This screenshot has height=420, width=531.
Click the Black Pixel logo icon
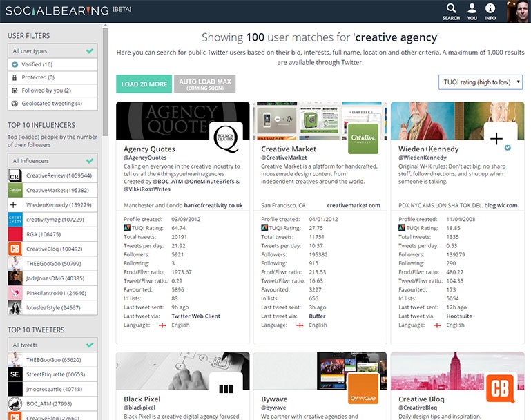[x=226, y=388]
